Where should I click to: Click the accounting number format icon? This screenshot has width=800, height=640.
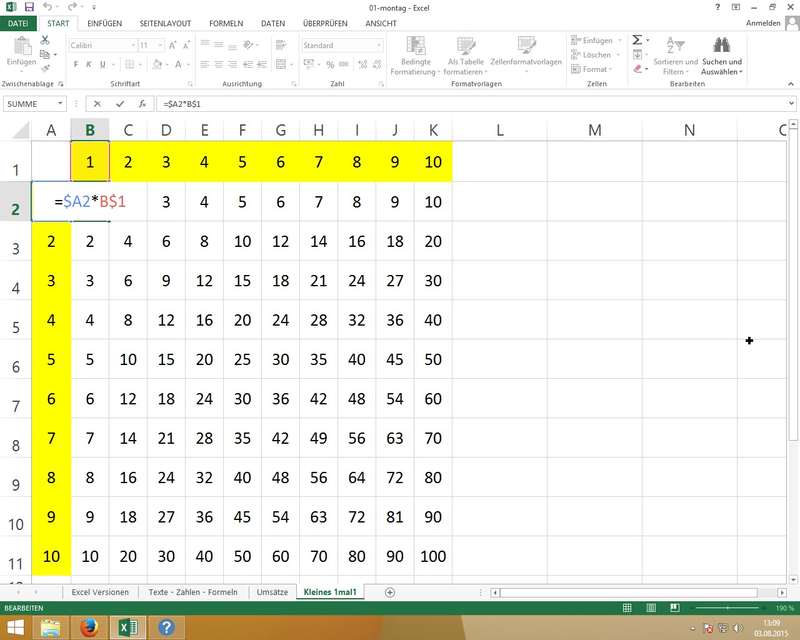pyautogui.click(x=309, y=64)
